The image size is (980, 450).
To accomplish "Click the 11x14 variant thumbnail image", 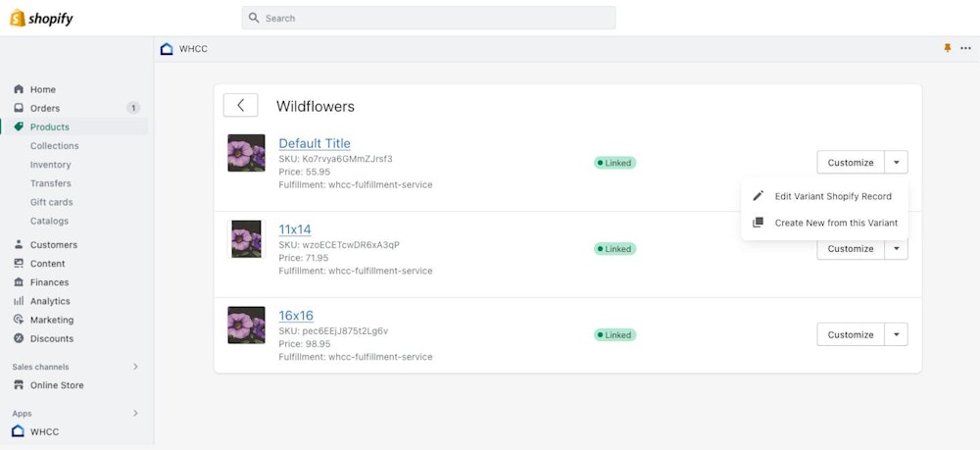I will click(246, 239).
